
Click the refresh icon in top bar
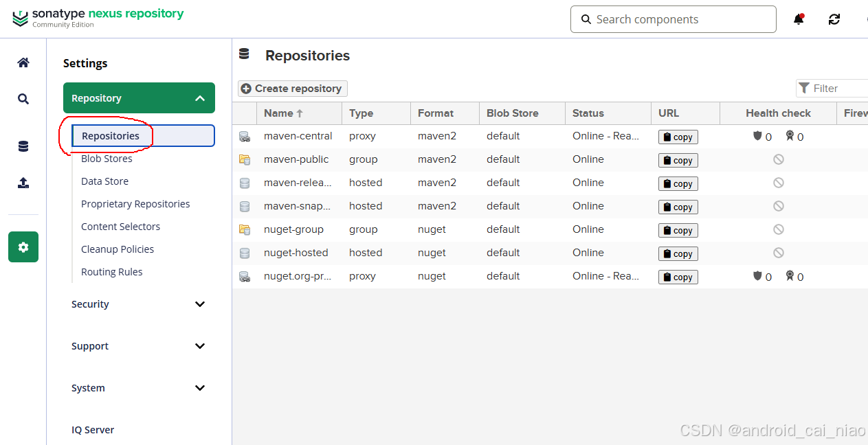[x=834, y=19]
